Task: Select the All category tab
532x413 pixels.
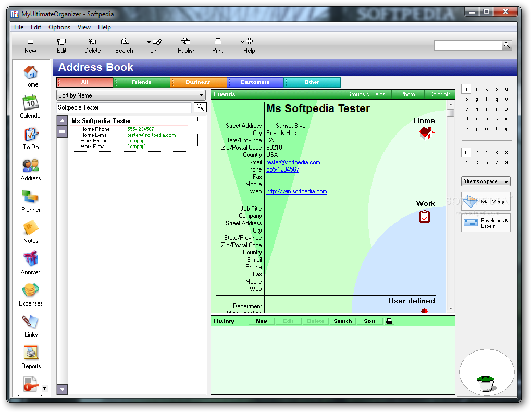Action: coord(85,82)
